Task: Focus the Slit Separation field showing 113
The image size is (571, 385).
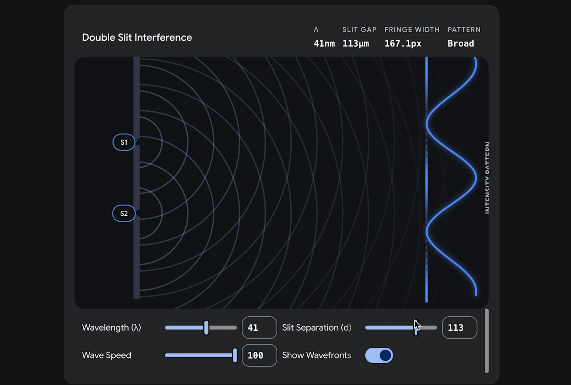Action: (459, 327)
